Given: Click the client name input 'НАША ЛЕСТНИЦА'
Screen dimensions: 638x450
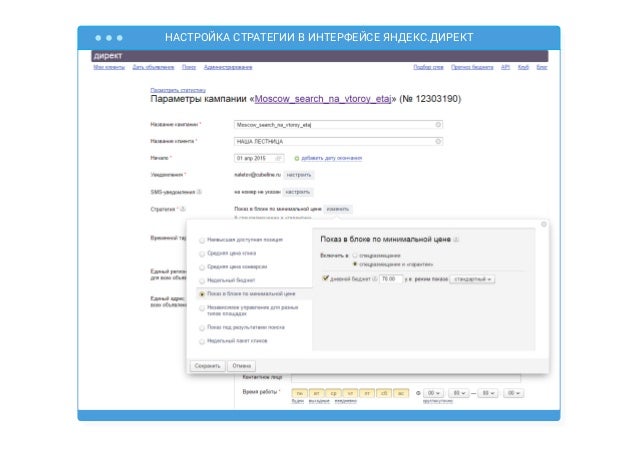Looking at the screenshot, I should pyautogui.click(x=338, y=142).
